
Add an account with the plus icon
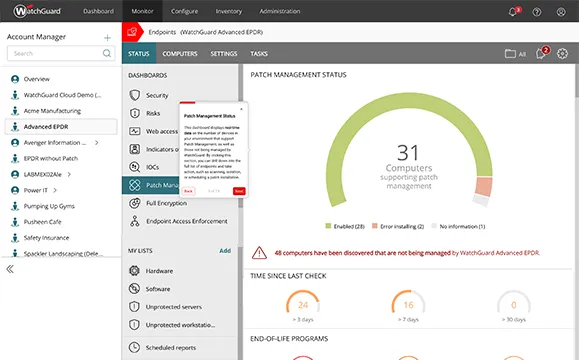point(107,38)
